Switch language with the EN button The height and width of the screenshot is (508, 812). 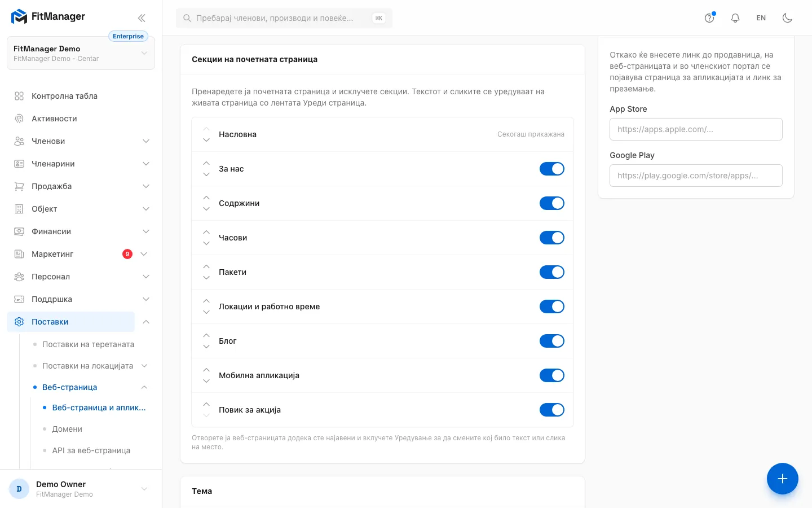[x=761, y=18]
